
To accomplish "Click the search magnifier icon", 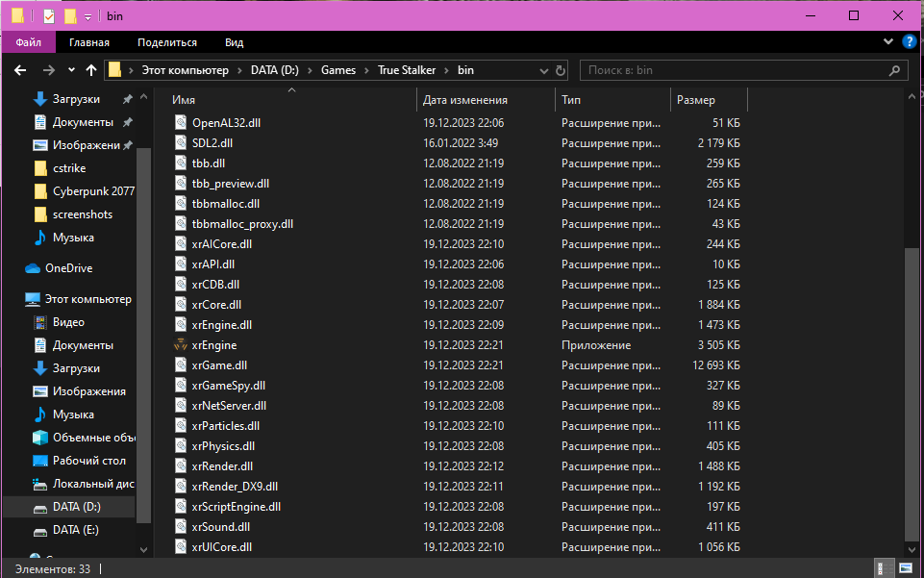I will tap(893, 69).
